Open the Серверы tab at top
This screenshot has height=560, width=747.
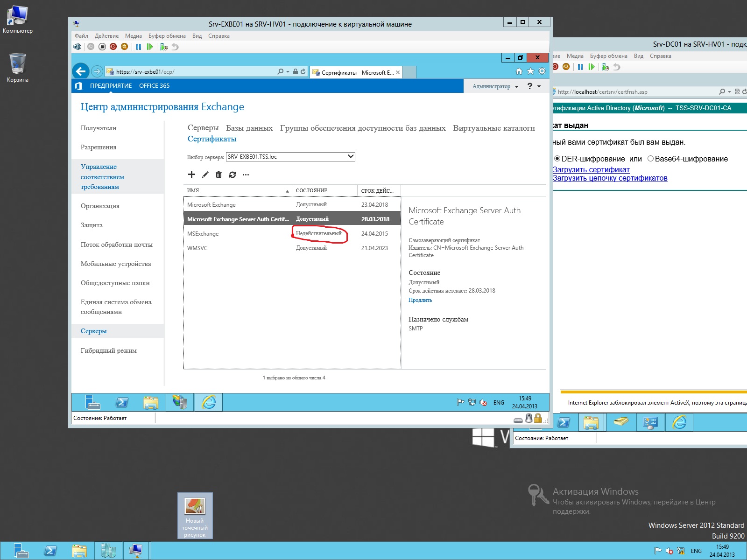tap(203, 128)
